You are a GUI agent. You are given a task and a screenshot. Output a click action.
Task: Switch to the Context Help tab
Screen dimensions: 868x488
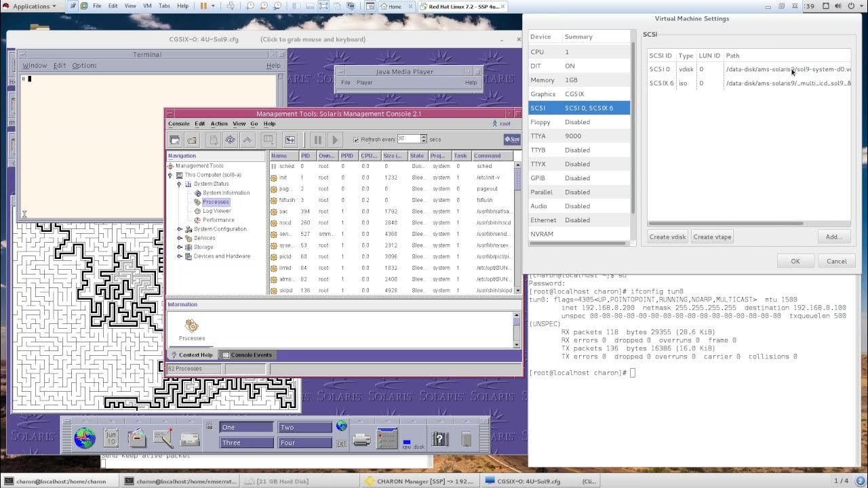pyautogui.click(x=192, y=355)
